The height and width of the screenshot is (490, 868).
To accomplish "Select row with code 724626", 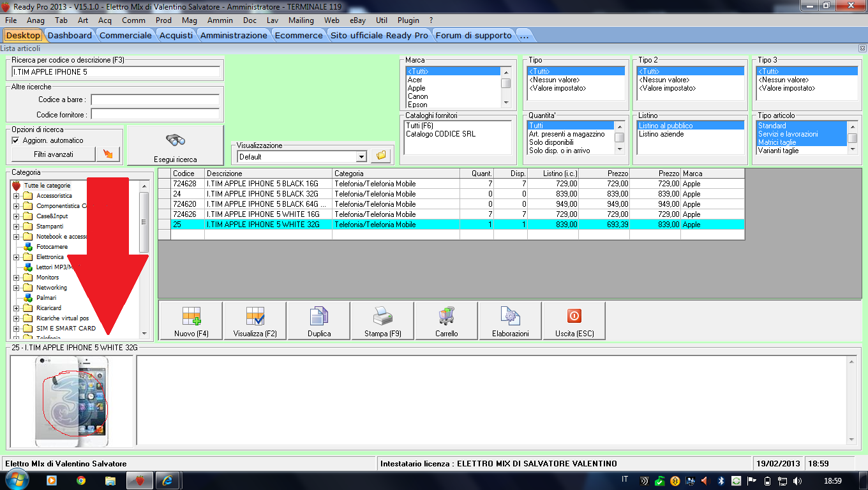I will [451, 214].
